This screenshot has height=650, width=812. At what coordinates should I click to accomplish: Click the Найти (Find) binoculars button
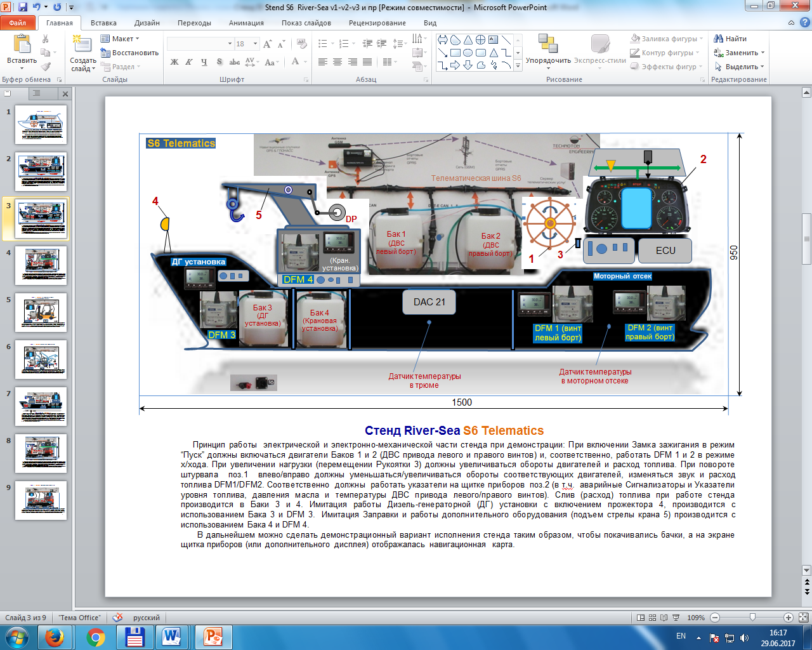click(x=730, y=39)
